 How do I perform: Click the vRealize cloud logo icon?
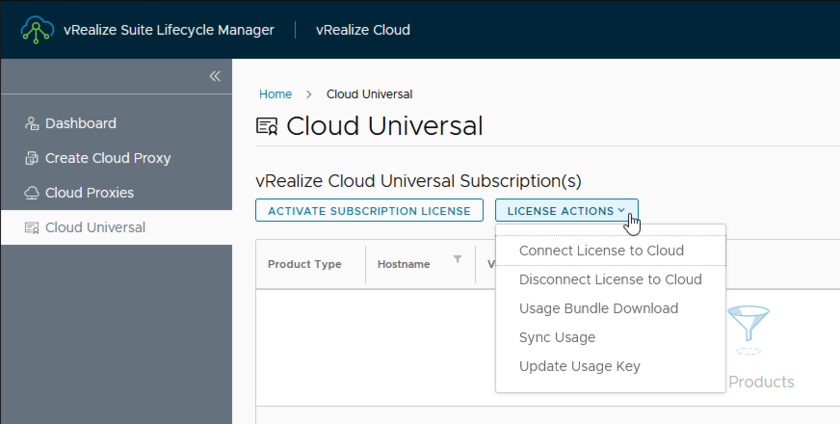click(x=36, y=30)
